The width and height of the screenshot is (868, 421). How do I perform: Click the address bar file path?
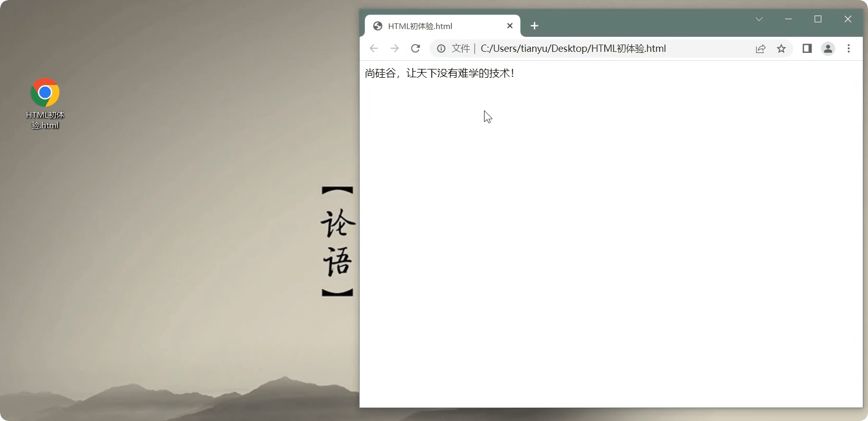click(x=573, y=49)
